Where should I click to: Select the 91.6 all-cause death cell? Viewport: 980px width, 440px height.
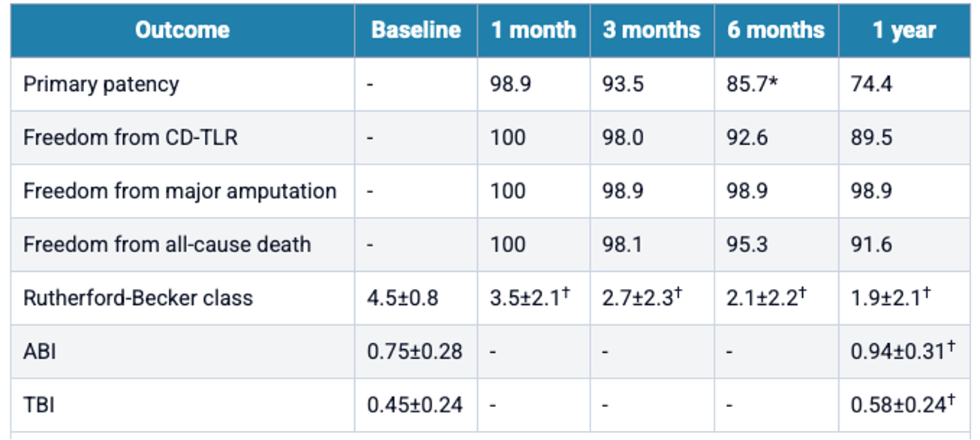point(871,244)
